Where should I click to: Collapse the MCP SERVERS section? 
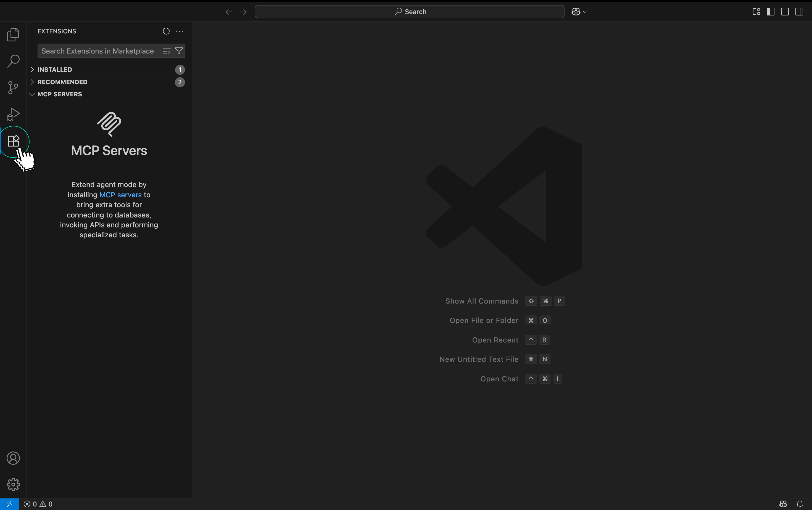point(109,94)
